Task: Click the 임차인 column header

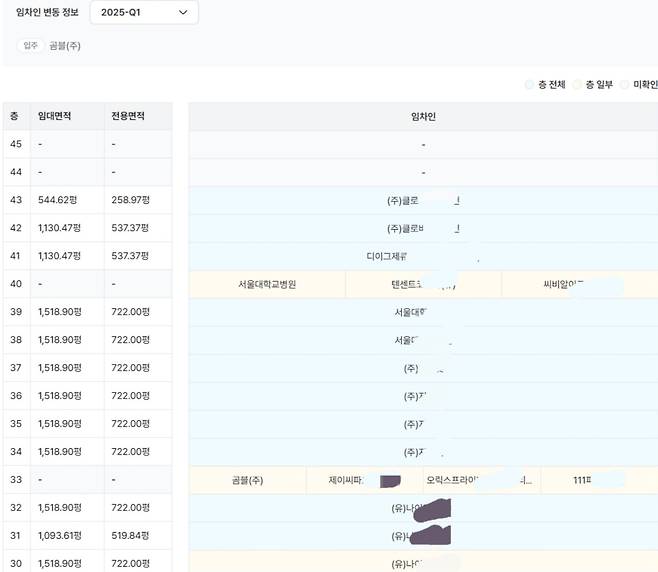Action: click(423, 117)
